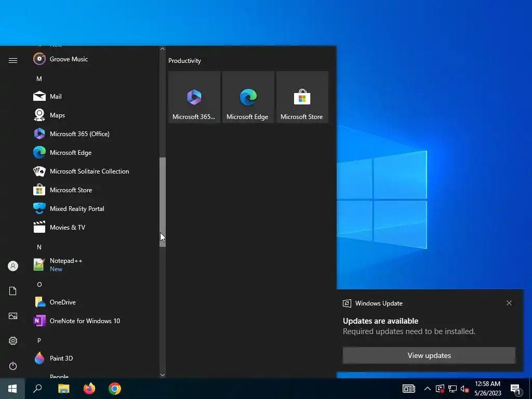Open File Explorer from the taskbar
This screenshot has width=532, height=399.
coord(63,389)
